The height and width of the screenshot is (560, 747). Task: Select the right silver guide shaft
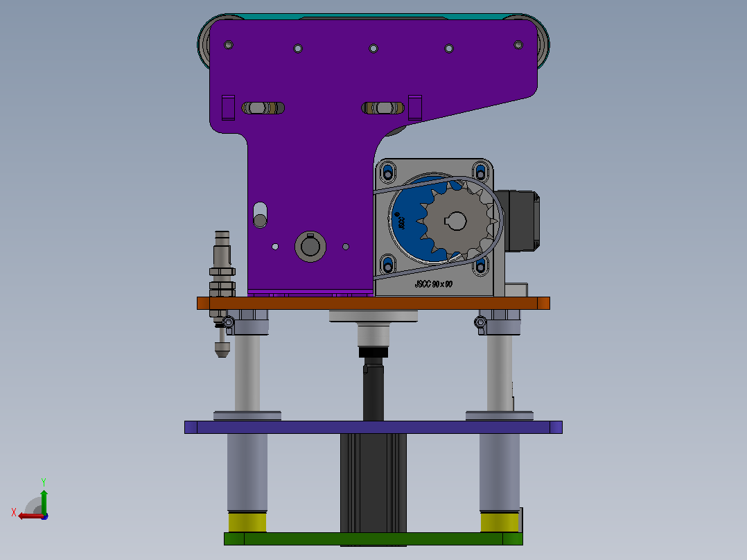[x=499, y=372]
